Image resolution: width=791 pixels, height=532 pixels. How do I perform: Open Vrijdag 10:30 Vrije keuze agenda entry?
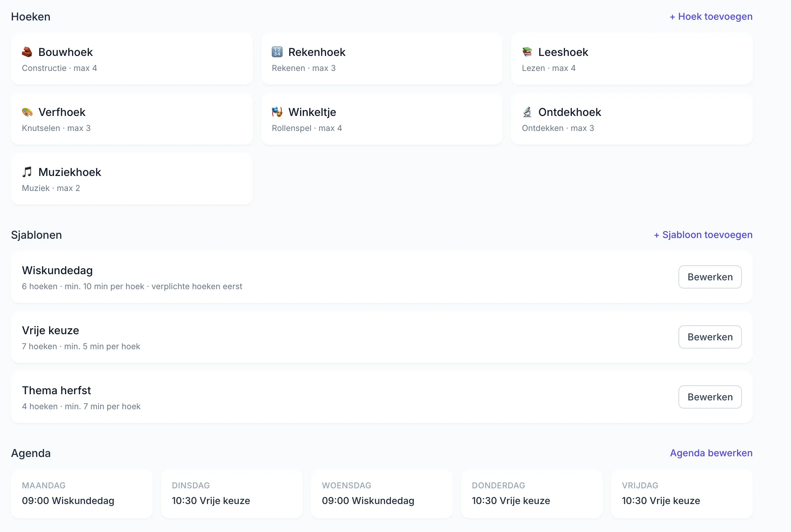pyautogui.click(x=682, y=494)
